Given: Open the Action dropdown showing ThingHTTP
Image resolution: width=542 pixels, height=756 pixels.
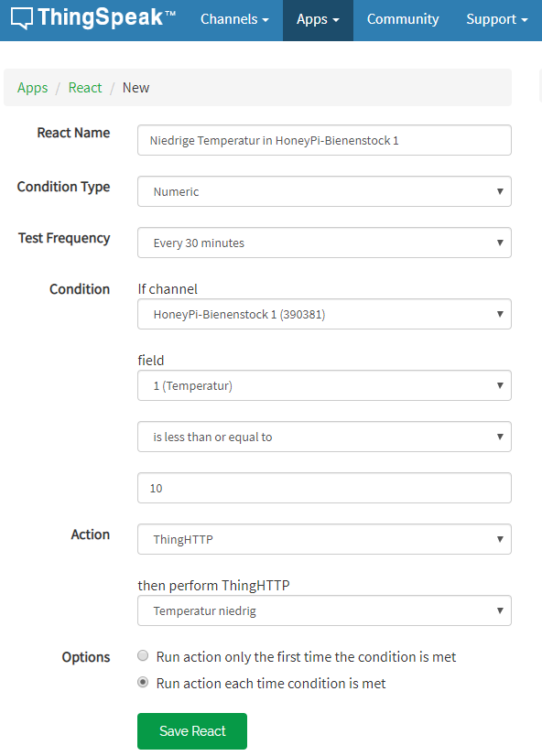Looking at the screenshot, I should pos(324,539).
